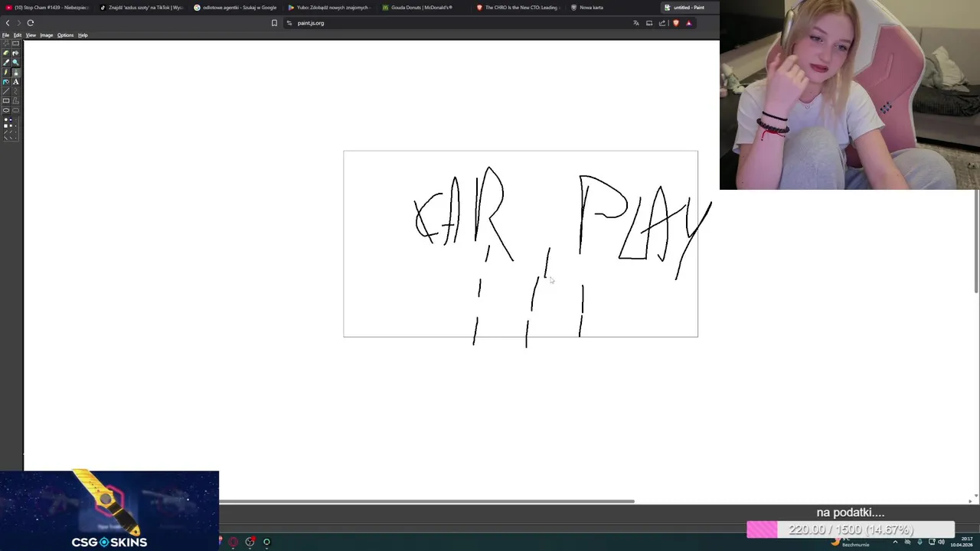Click inside the white drawing canvas

(x=521, y=243)
